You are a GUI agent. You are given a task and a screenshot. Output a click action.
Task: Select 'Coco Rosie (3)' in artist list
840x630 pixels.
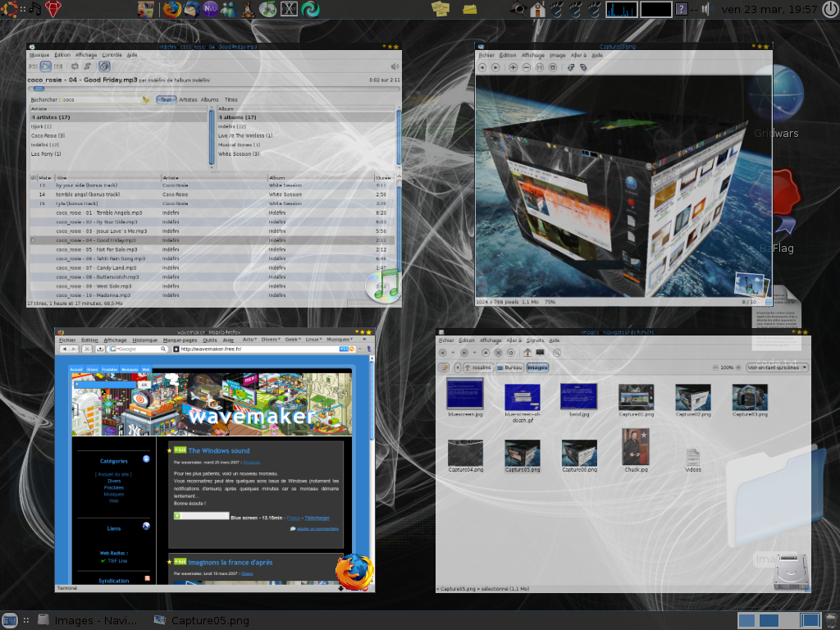point(118,135)
